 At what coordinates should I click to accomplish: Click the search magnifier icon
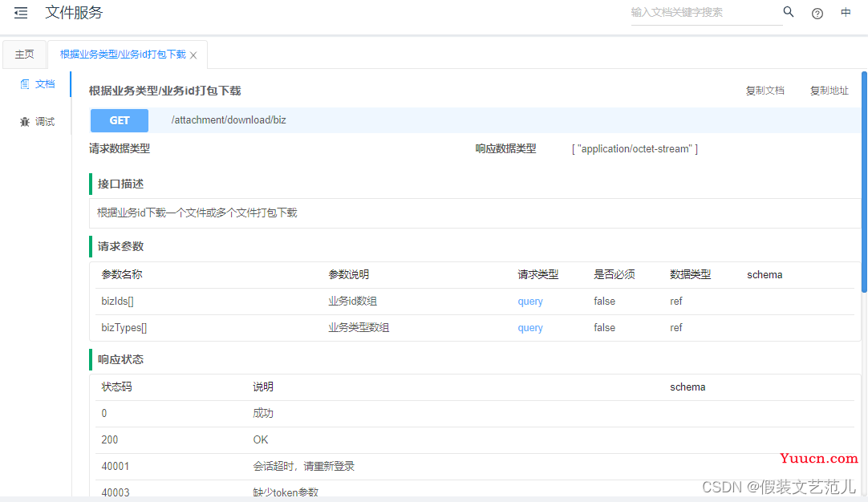coord(789,11)
